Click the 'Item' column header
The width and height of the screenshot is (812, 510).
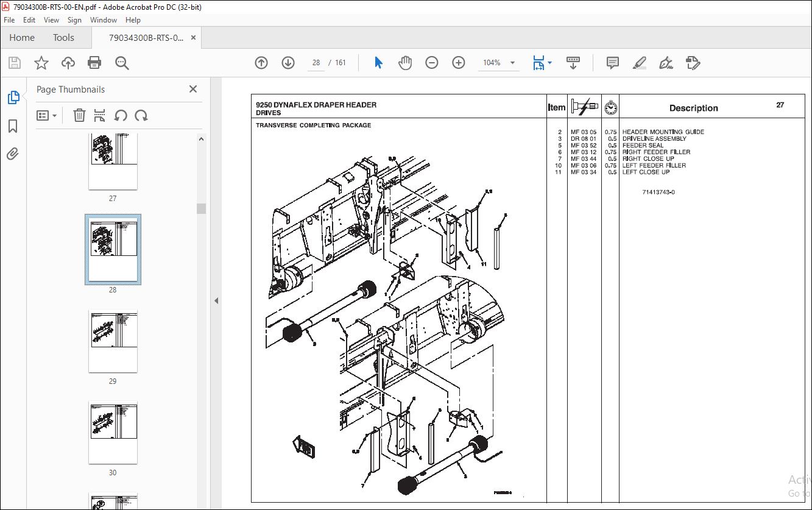557,107
